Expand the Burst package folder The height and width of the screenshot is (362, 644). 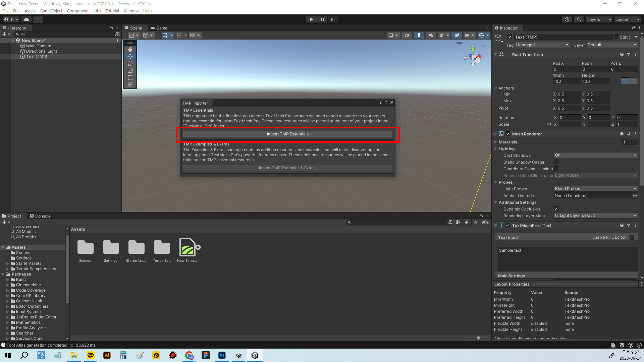(x=8, y=280)
